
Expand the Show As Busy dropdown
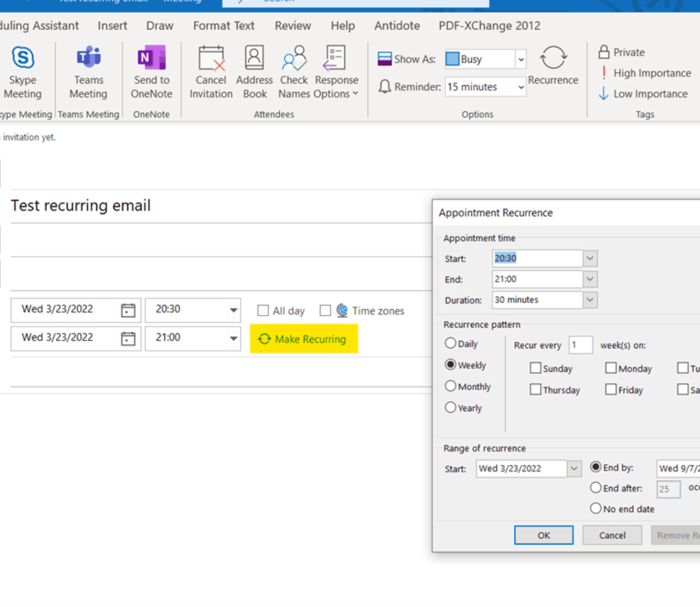pos(521,59)
